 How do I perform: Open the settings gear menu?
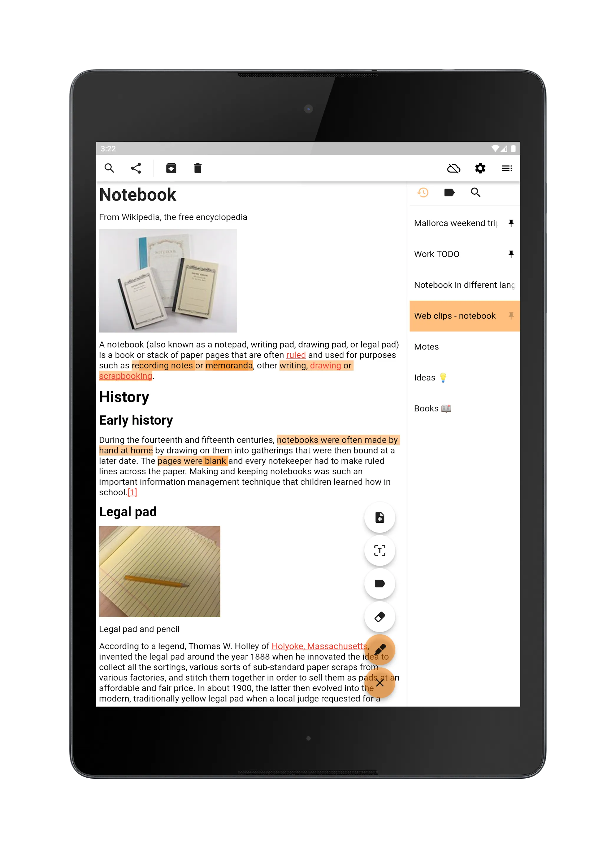(x=480, y=168)
